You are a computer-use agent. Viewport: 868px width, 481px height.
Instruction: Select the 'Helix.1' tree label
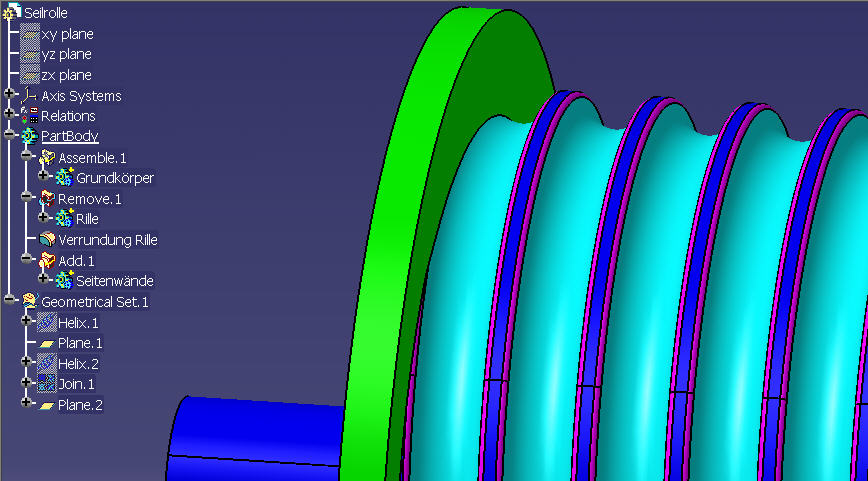pos(78,323)
